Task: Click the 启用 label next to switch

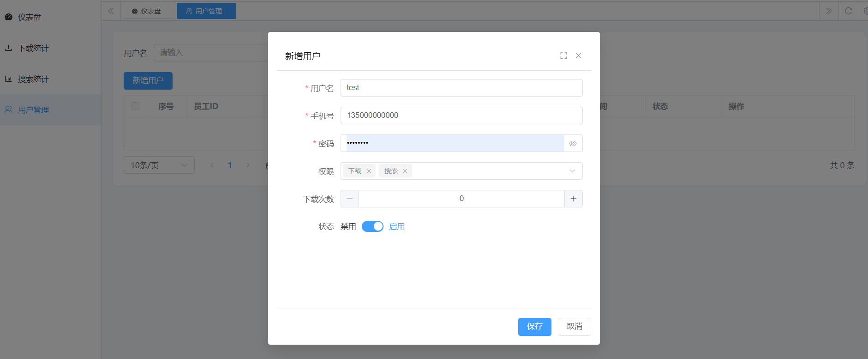Action: pos(397,226)
